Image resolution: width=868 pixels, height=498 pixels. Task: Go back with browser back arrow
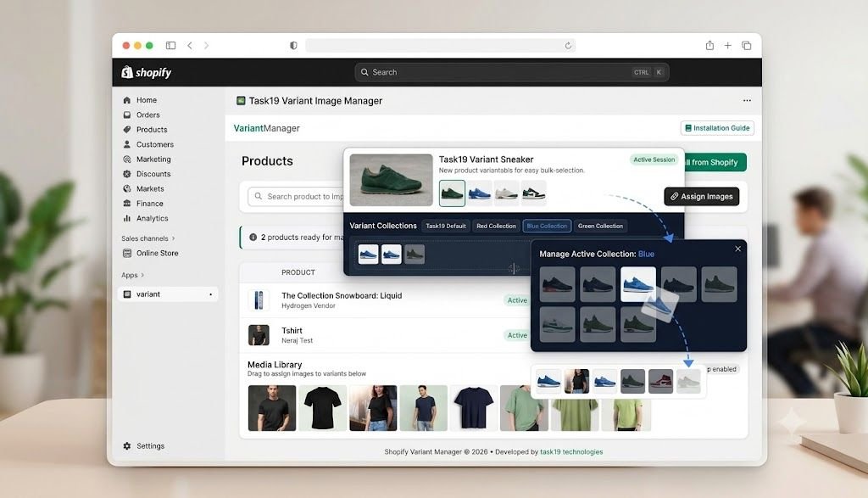coord(190,46)
